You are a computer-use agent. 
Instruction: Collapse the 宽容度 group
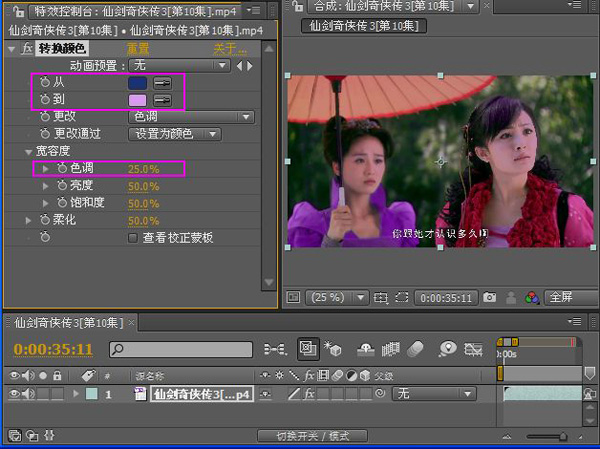point(28,152)
